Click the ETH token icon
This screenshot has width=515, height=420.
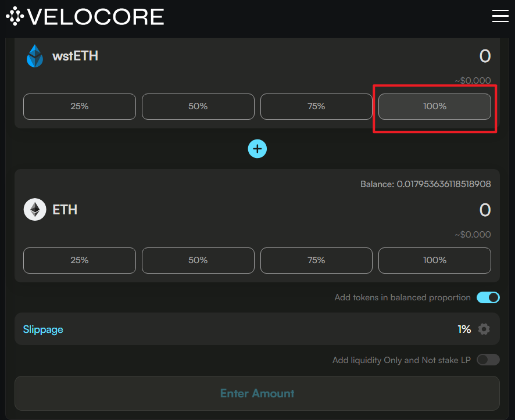[x=35, y=209]
